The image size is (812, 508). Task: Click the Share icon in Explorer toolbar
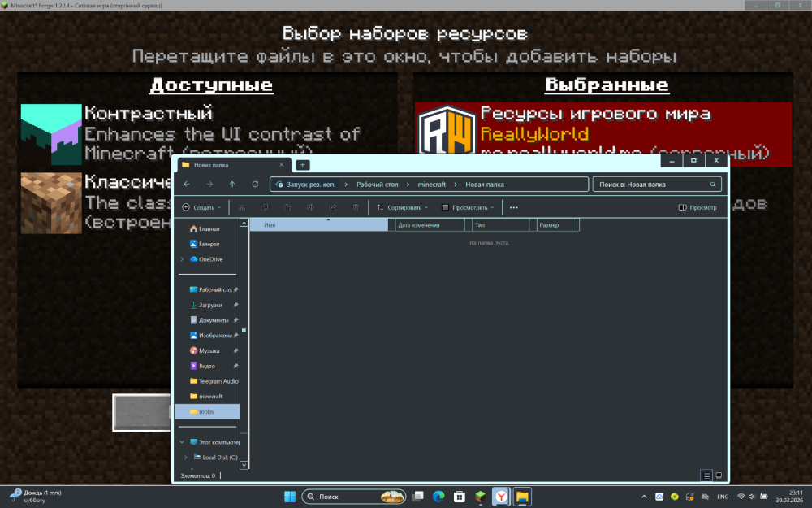point(332,207)
